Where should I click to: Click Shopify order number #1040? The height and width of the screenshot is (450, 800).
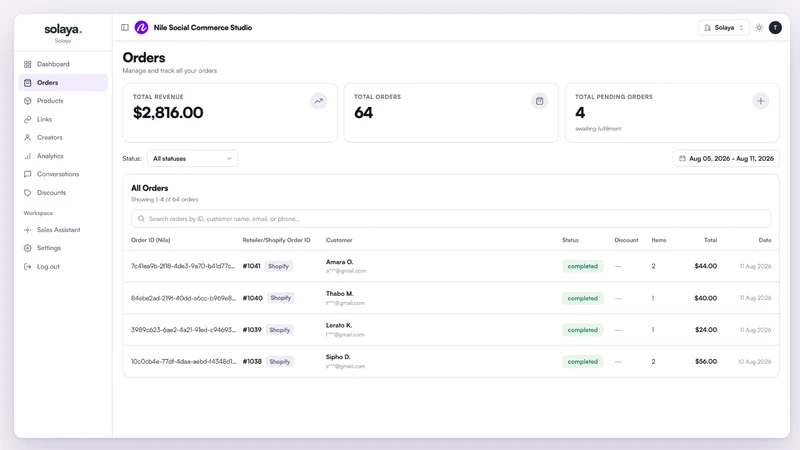coord(253,298)
